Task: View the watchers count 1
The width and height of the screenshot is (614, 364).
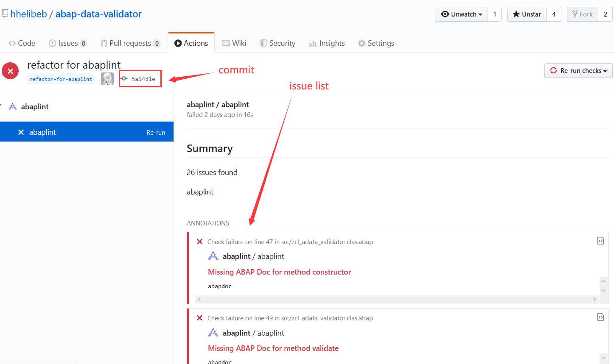Action: pos(494,14)
